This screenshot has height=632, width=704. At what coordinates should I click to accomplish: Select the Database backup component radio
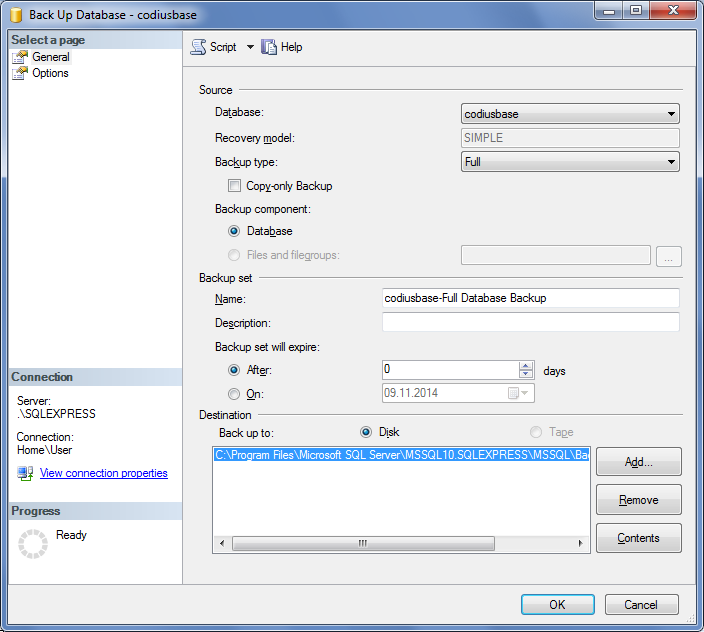[x=235, y=231]
